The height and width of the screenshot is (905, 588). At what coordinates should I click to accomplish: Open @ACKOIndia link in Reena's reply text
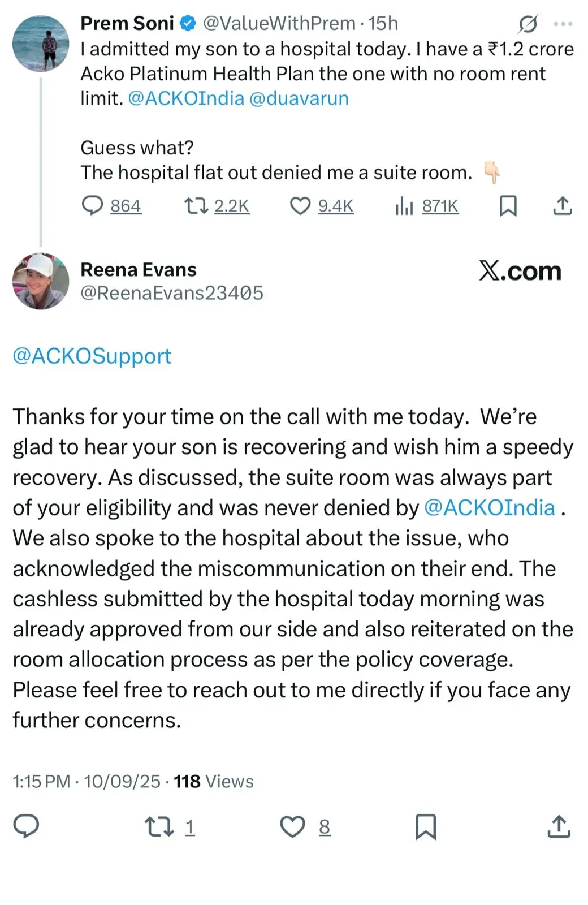(x=490, y=507)
